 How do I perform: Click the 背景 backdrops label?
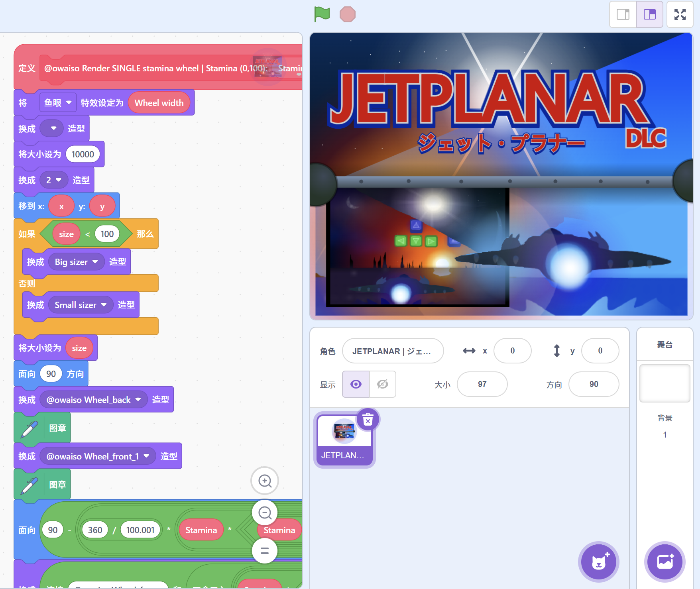665,418
